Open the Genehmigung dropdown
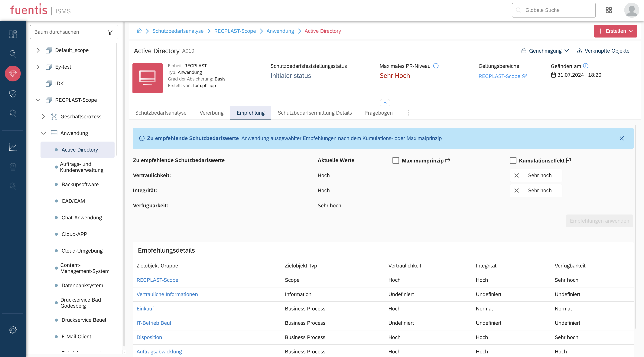644x357 pixels. [x=545, y=51]
